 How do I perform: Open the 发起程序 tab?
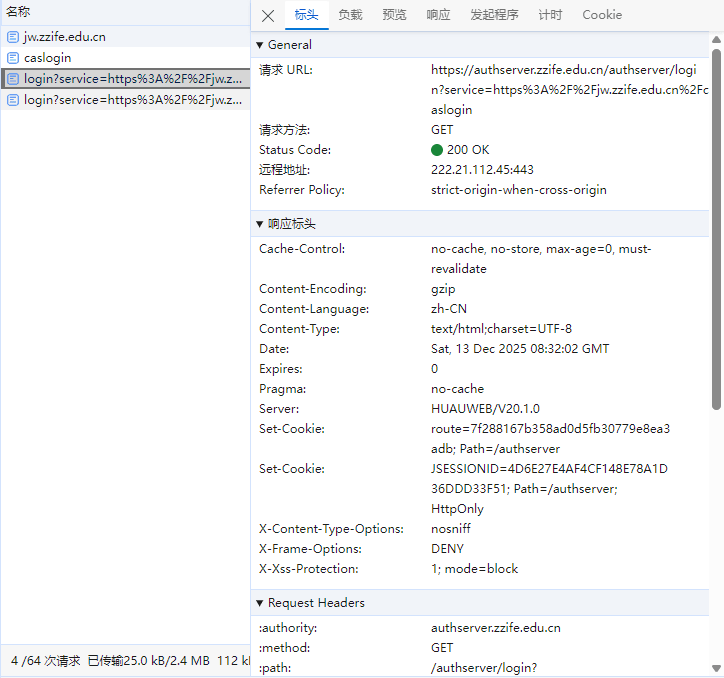pos(494,15)
